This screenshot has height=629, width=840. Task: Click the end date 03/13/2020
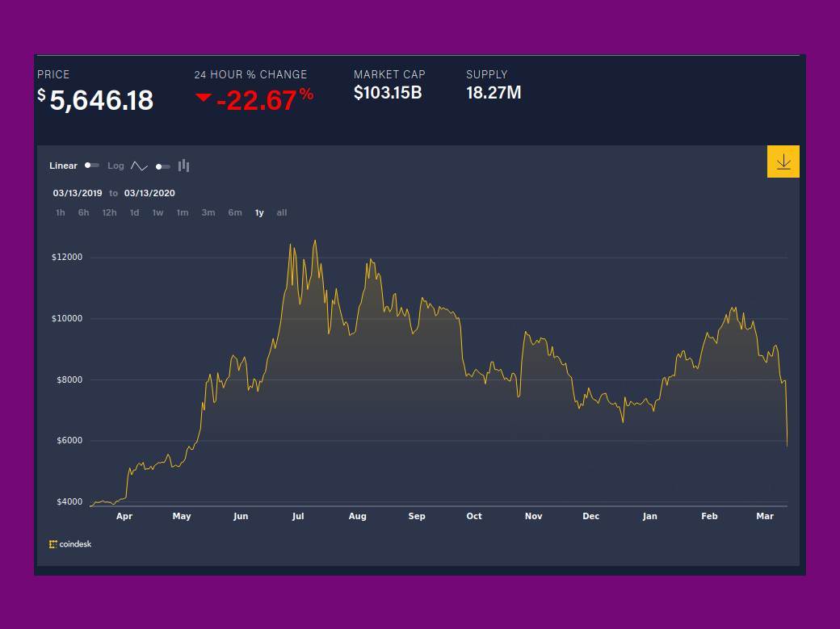[149, 193]
